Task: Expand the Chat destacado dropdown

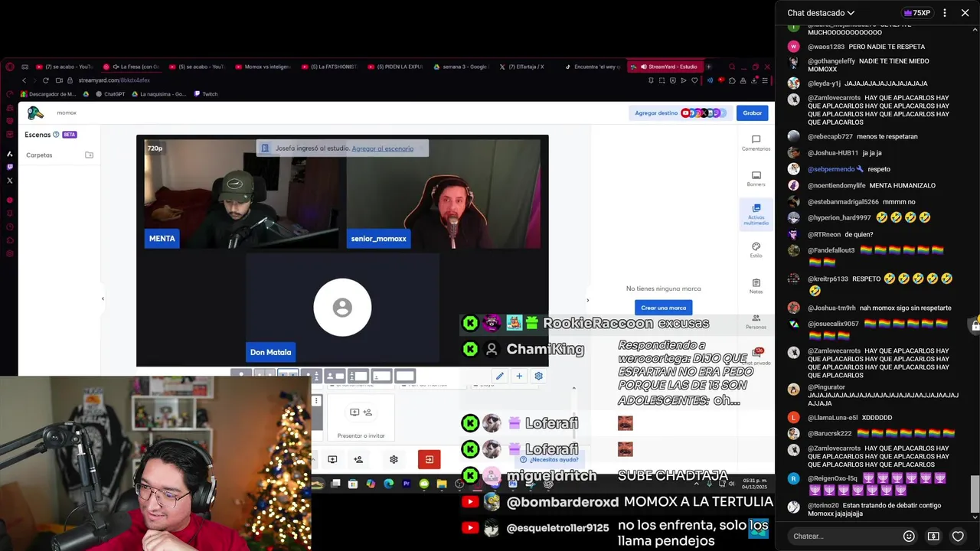Action: pyautogui.click(x=821, y=13)
